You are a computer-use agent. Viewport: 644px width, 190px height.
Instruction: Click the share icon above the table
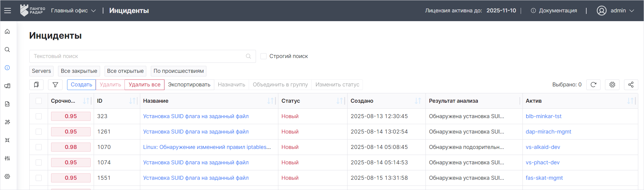click(631, 85)
